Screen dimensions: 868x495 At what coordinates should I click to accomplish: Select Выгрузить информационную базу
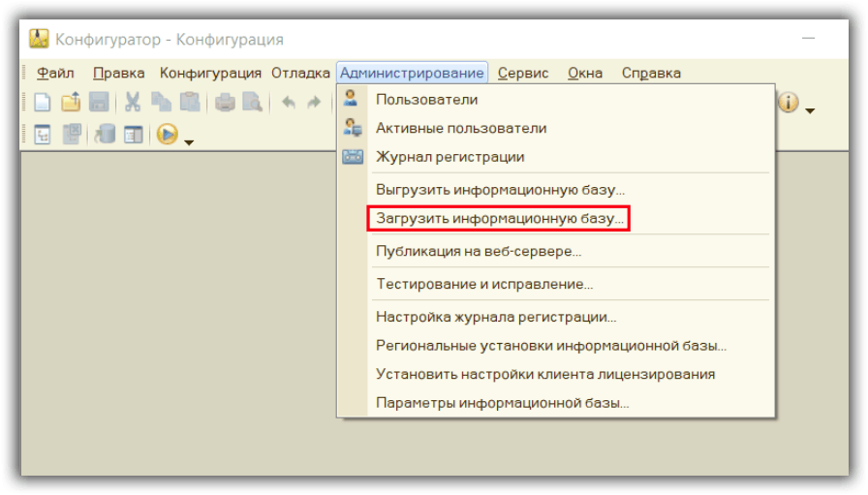point(500,190)
